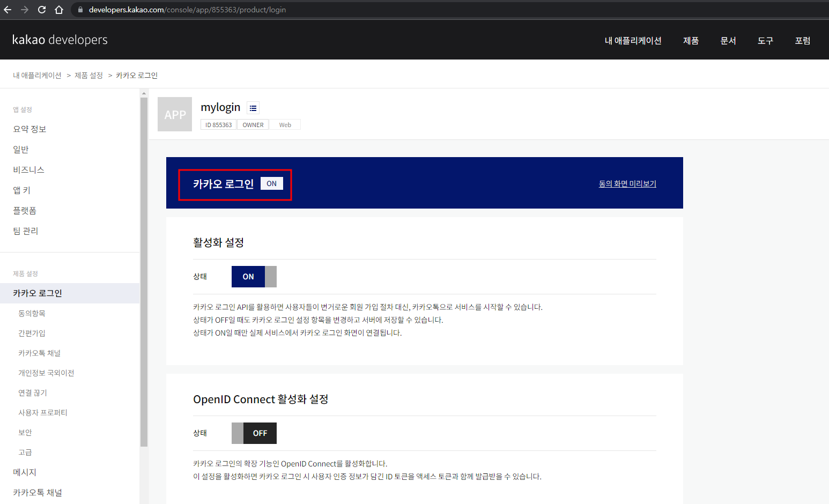Open 동의 화면 미리보기 link

627,184
